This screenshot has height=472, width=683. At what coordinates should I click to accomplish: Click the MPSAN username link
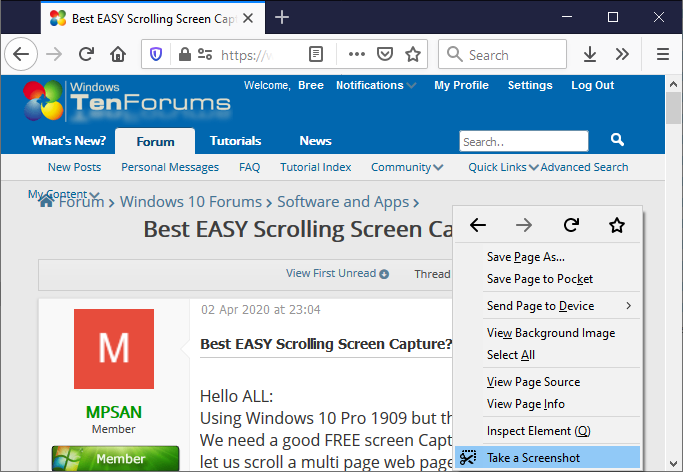[x=114, y=412]
